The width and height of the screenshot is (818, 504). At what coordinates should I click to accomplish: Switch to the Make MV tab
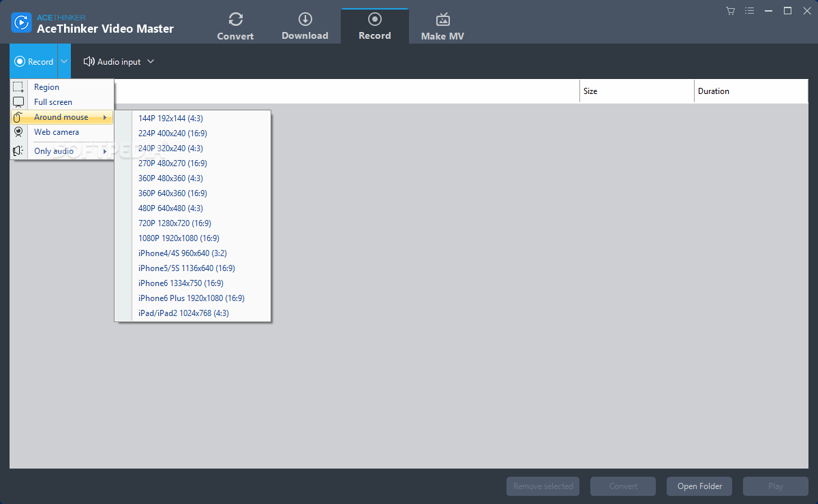[443, 27]
